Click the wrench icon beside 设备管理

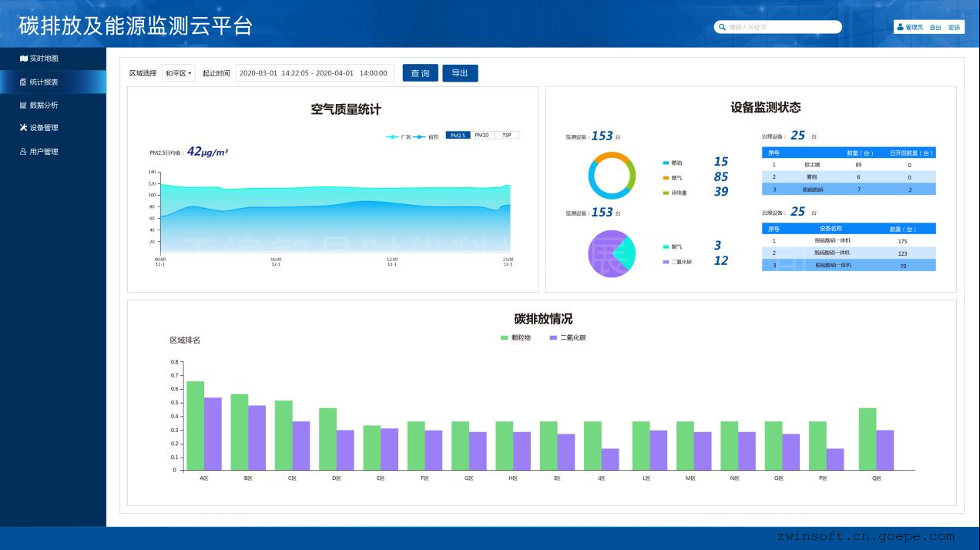pyautogui.click(x=24, y=128)
